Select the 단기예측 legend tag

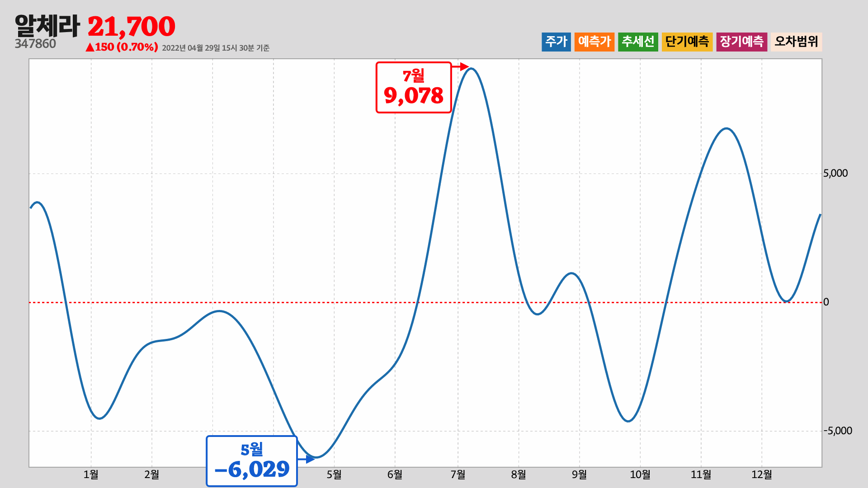click(x=687, y=42)
